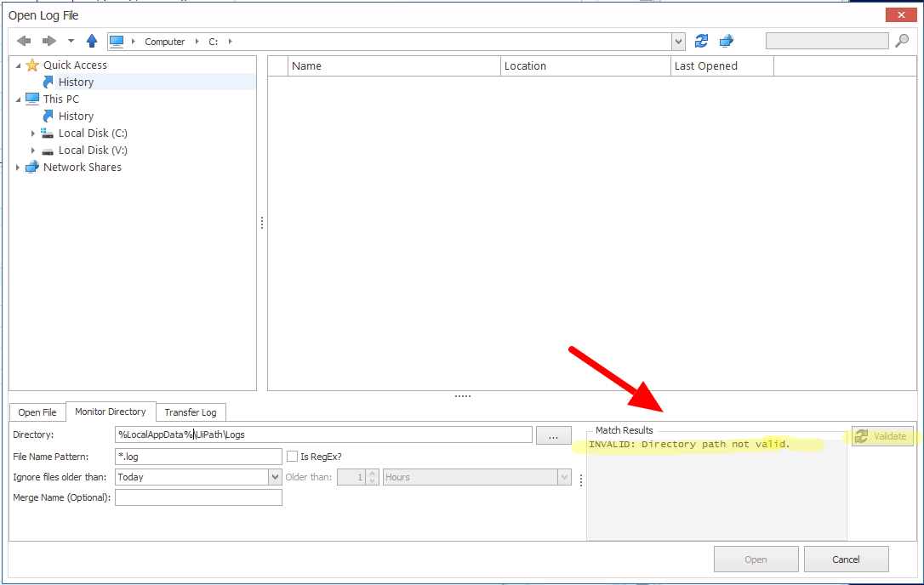This screenshot has width=924, height=585.
Task: Click the computer icon in address bar
Action: point(117,41)
